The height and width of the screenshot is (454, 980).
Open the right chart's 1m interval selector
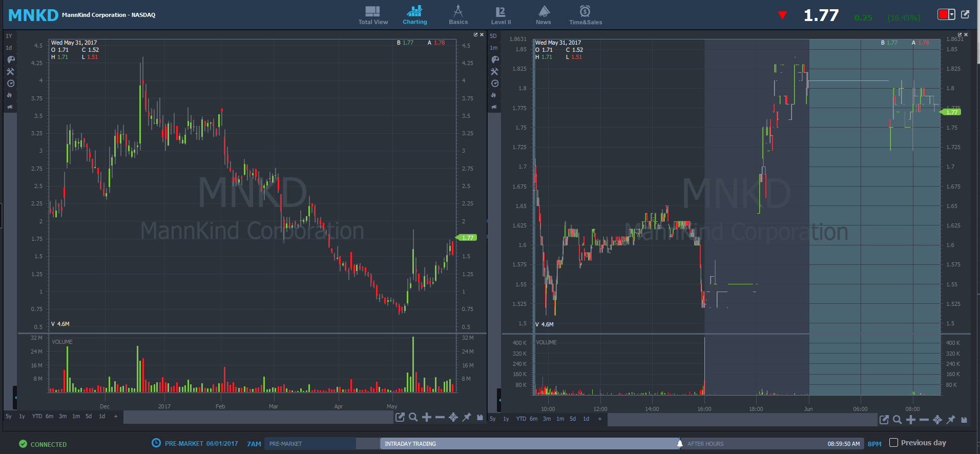[493, 48]
